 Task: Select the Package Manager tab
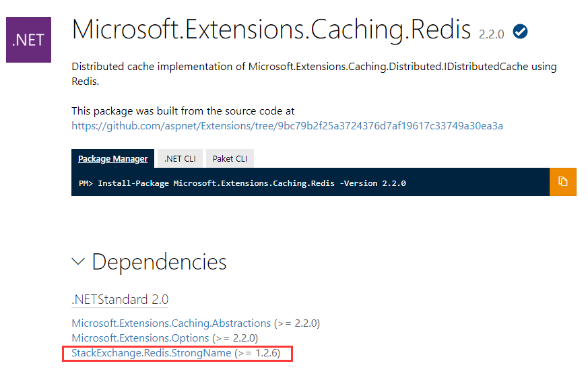(x=112, y=159)
